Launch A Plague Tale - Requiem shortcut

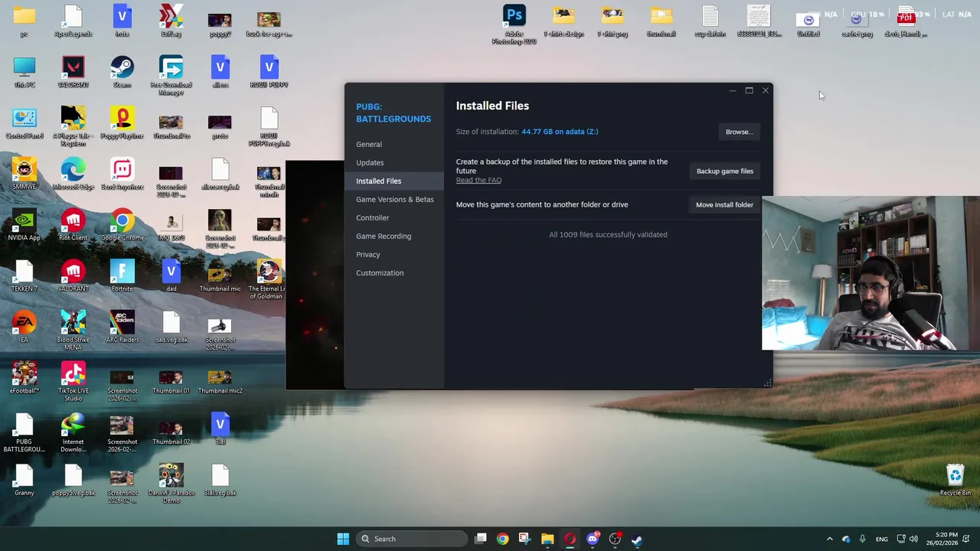73,127
